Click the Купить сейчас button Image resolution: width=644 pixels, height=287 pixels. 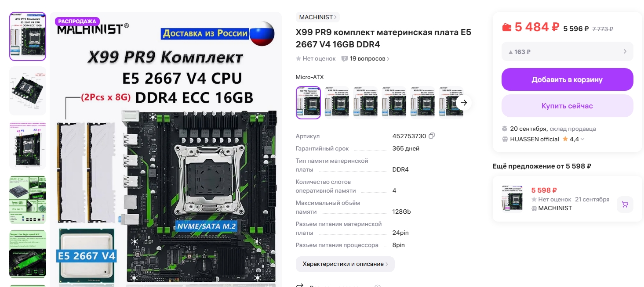[x=568, y=106]
